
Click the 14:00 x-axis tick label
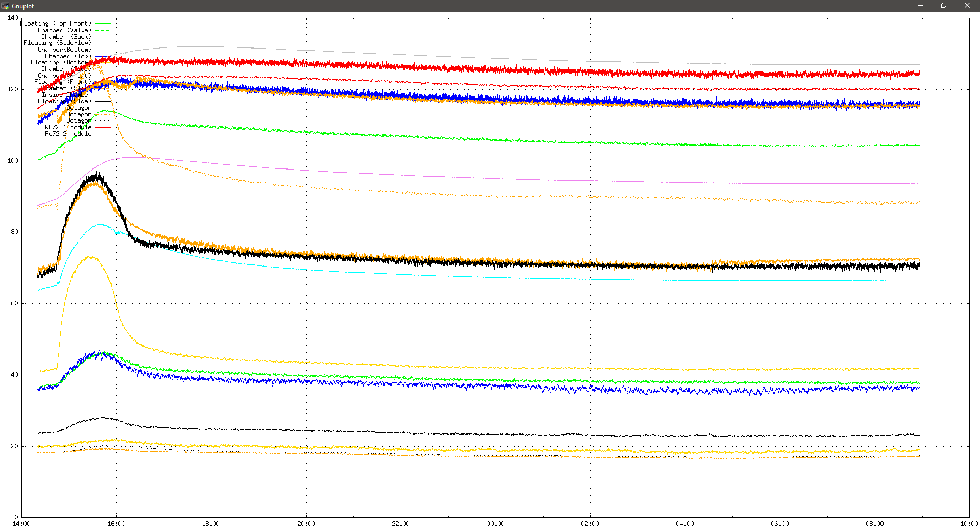coord(21,524)
